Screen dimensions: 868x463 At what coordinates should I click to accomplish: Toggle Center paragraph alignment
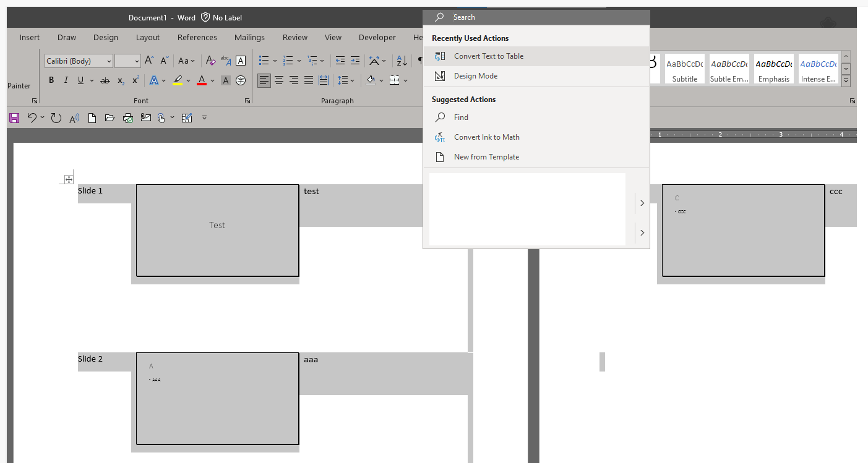279,80
